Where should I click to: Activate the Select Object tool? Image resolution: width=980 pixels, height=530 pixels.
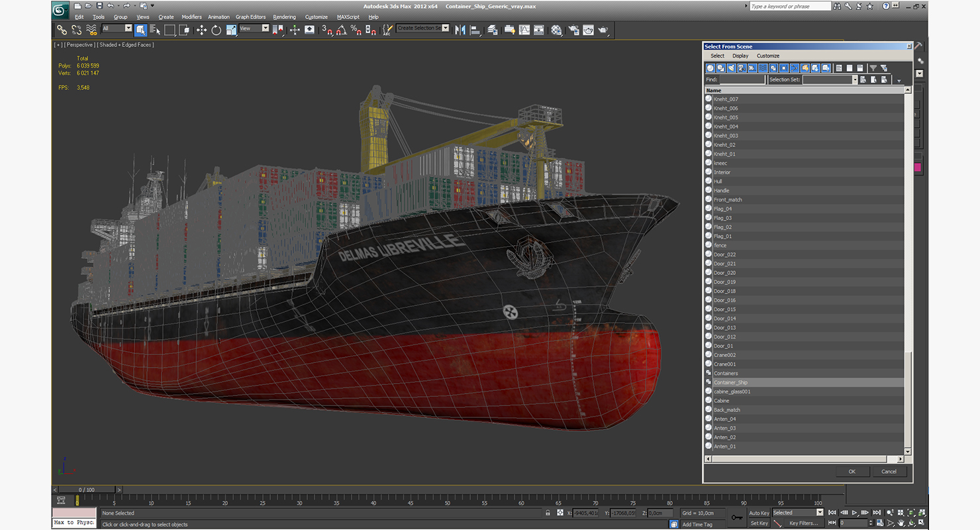point(140,30)
